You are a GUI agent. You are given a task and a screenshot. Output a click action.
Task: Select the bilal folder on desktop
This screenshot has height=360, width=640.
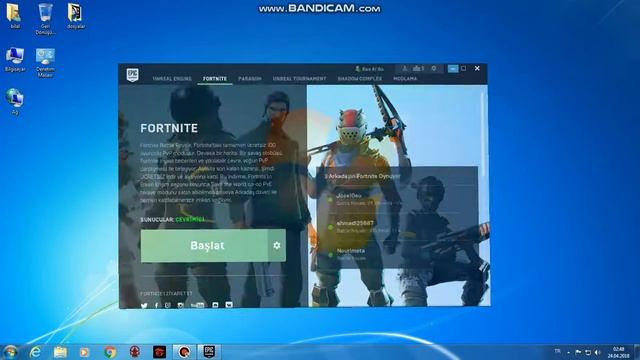(14, 16)
